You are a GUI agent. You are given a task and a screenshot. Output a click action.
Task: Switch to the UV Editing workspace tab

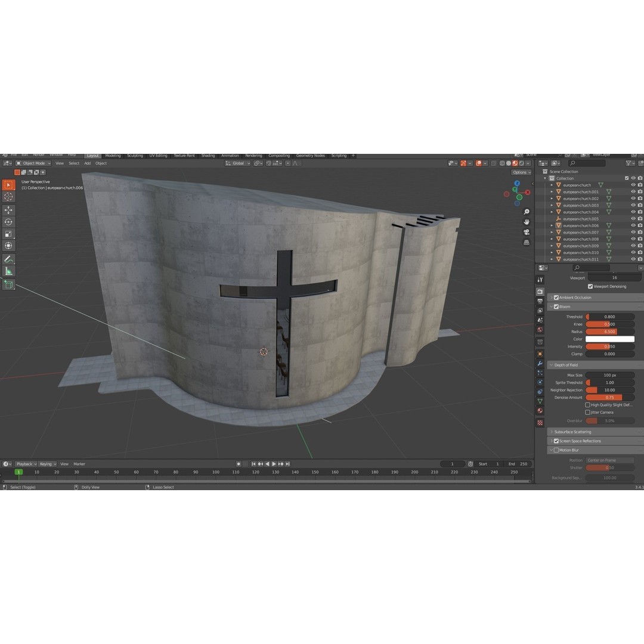[x=158, y=156]
